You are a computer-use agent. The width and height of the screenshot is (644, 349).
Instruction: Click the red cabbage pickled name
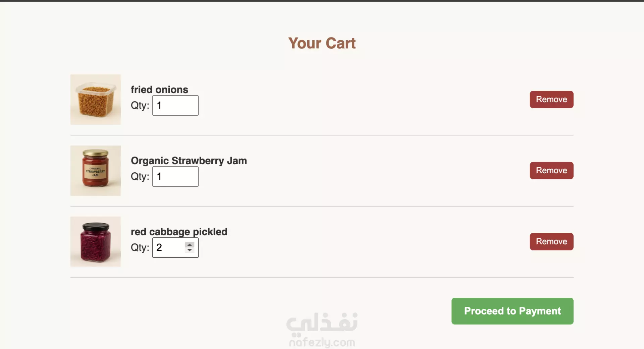(x=179, y=232)
